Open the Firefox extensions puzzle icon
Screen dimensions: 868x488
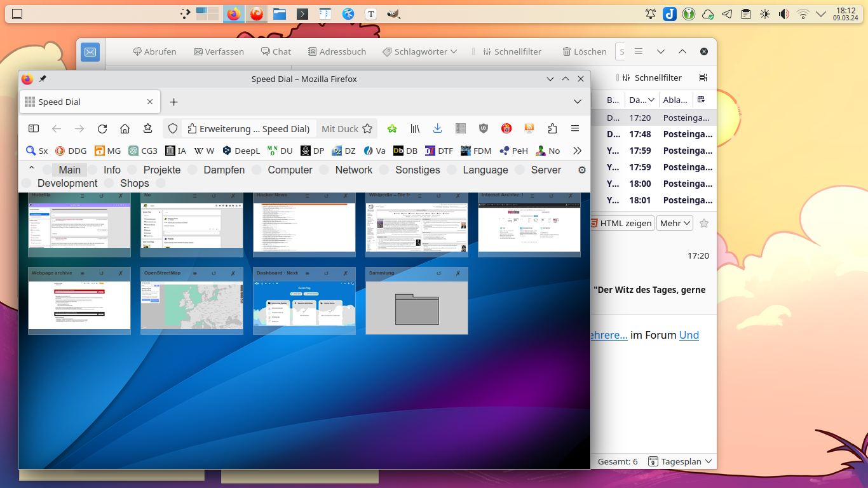coord(552,129)
